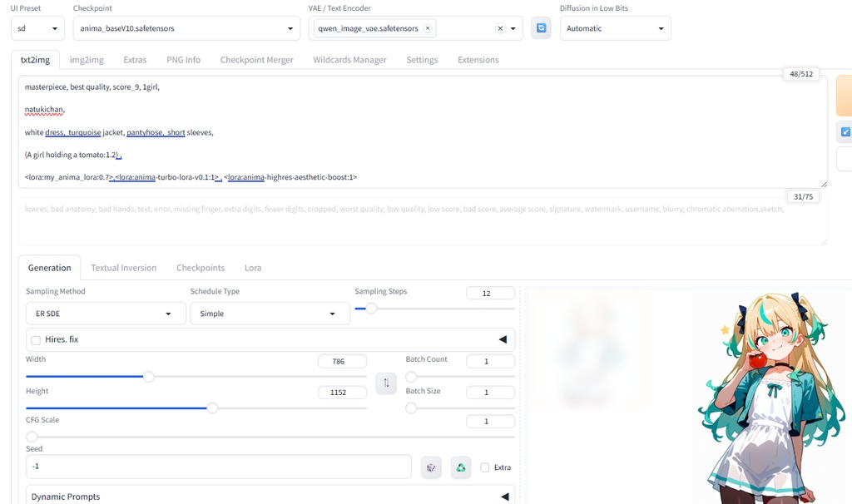Select the Lora sub-tab
This screenshot has width=852, height=504.
tap(253, 268)
